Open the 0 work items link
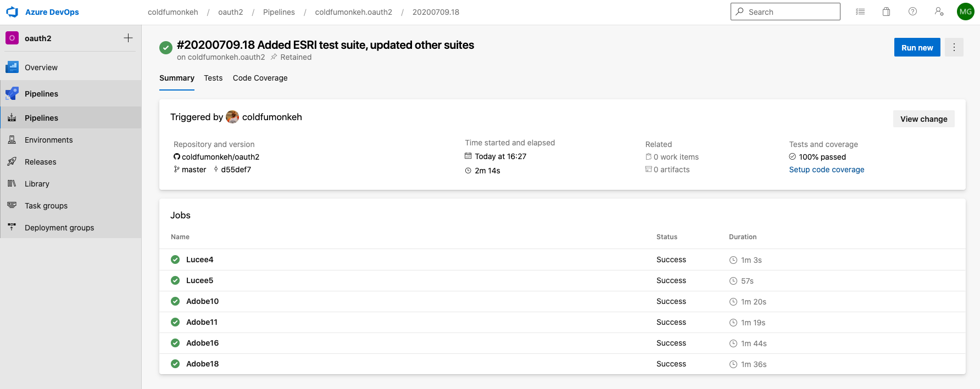Image resolution: width=980 pixels, height=389 pixels. pyautogui.click(x=676, y=157)
